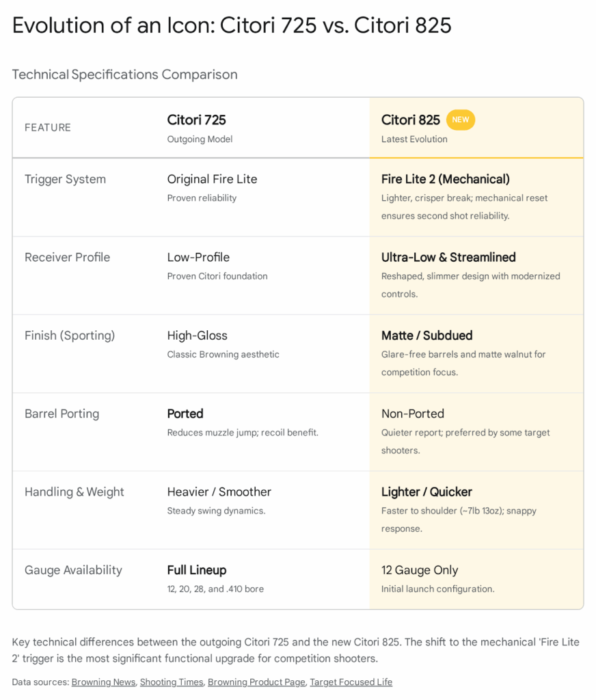Click the Fire Lite 2 (Mechanical) cell

click(446, 179)
